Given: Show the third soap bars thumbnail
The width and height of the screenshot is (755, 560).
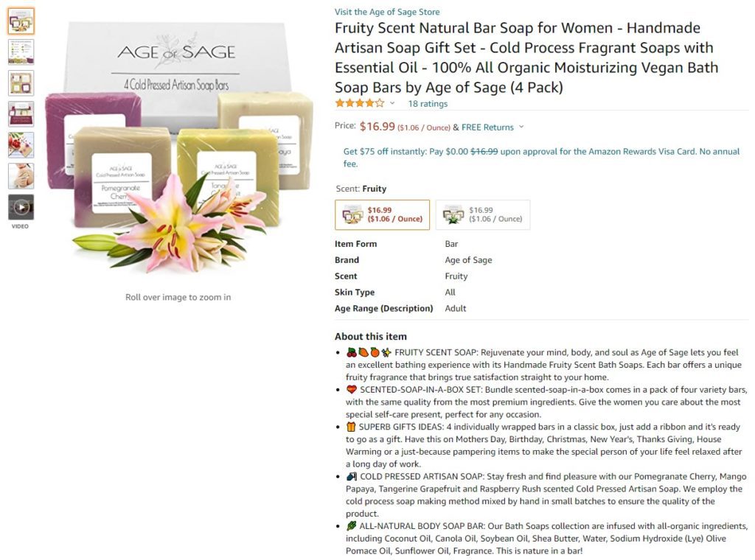Looking at the screenshot, I should (21, 83).
